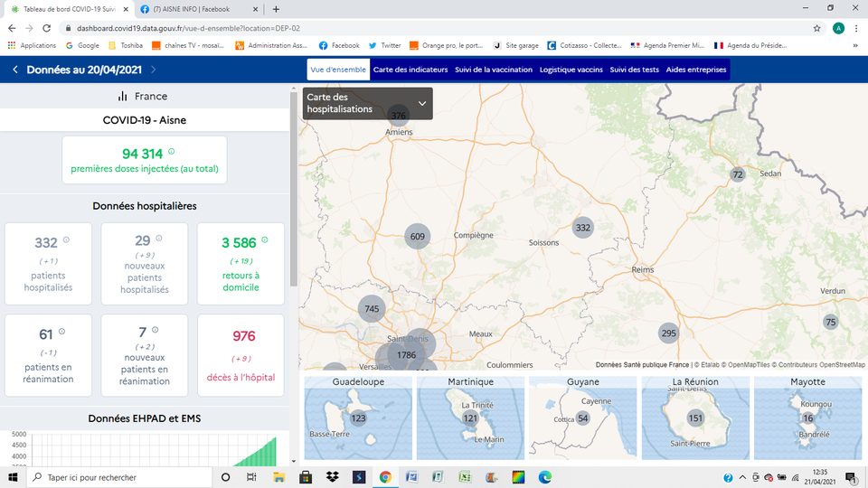868x488 pixels.
Task: Open the Suivi des tests tab
Action: click(634, 70)
